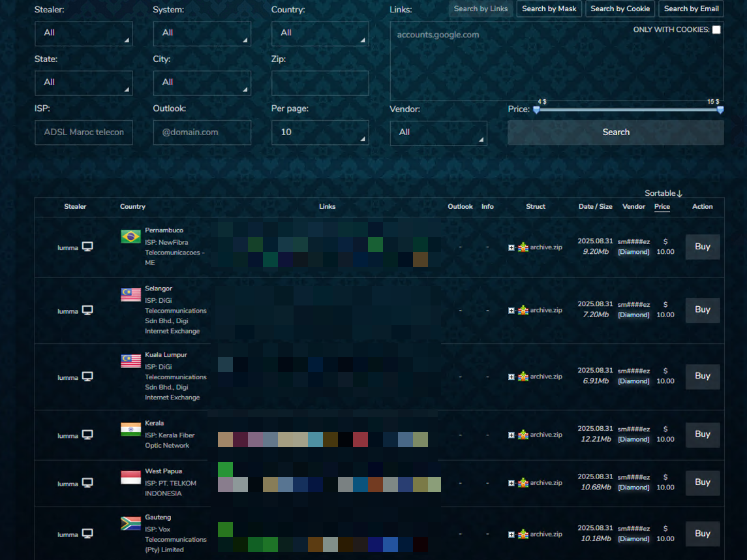The width and height of the screenshot is (747, 560).
Task: Click archive icon in Selangor row
Action: (x=523, y=310)
